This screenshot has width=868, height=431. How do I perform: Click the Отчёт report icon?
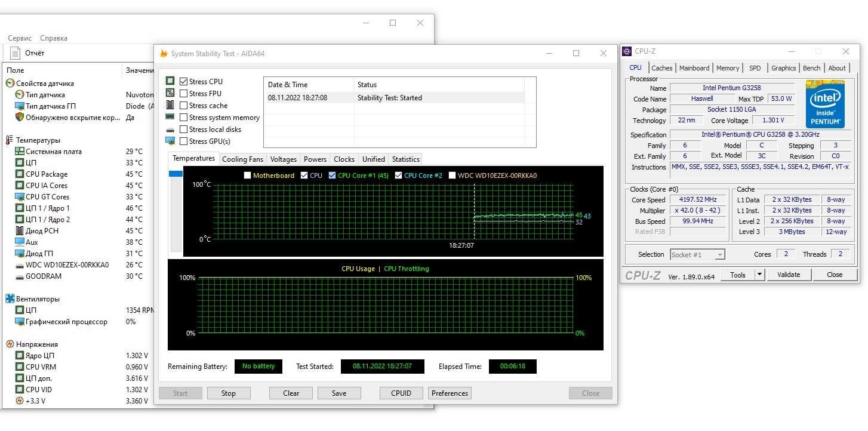[16, 53]
